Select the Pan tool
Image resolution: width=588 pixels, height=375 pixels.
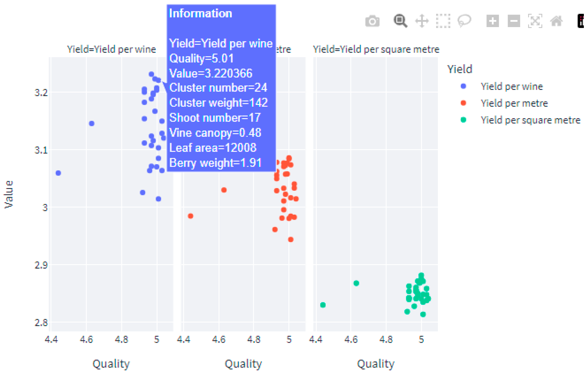(x=422, y=21)
